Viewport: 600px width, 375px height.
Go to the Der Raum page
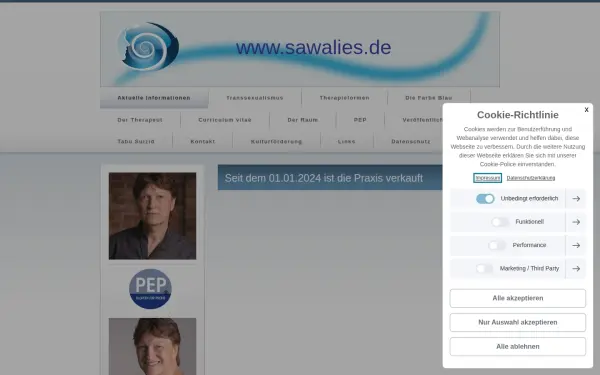pos(303,120)
